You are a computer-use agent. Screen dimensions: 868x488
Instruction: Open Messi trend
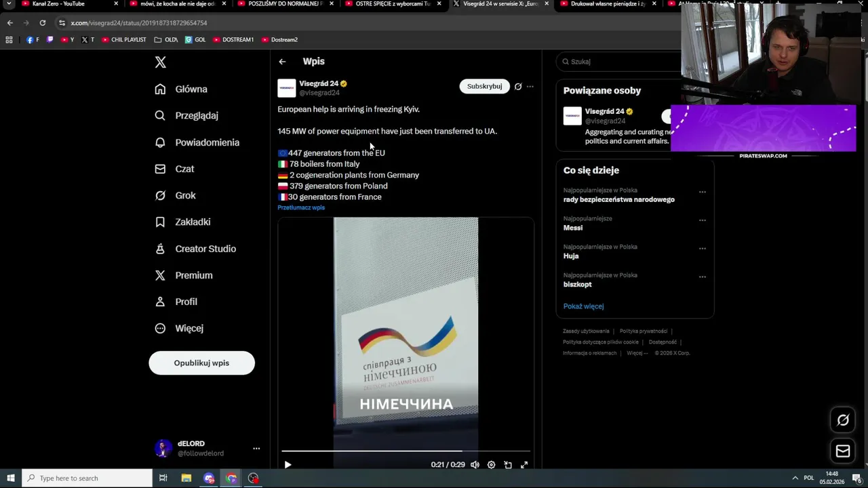(573, 228)
